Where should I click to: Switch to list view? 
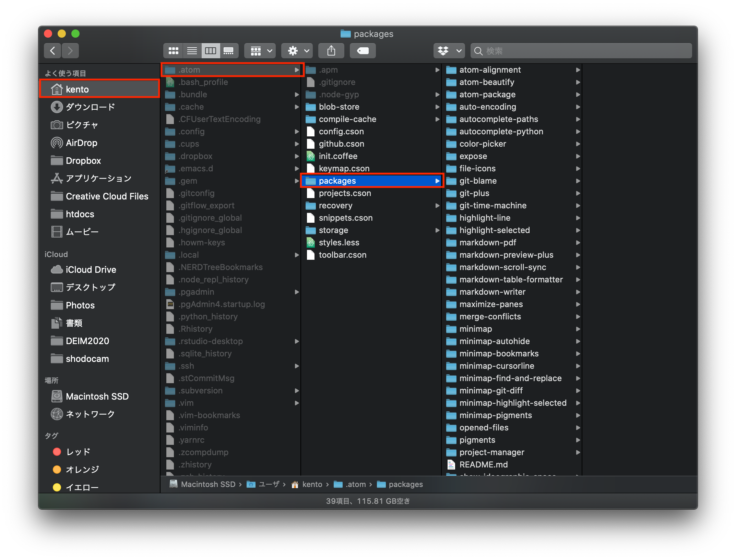click(192, 51)
